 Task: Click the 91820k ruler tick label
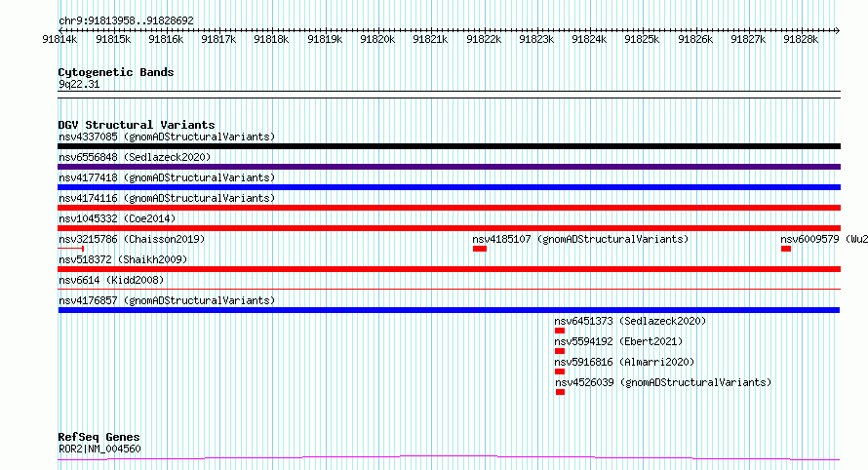(x=377, y=39)
